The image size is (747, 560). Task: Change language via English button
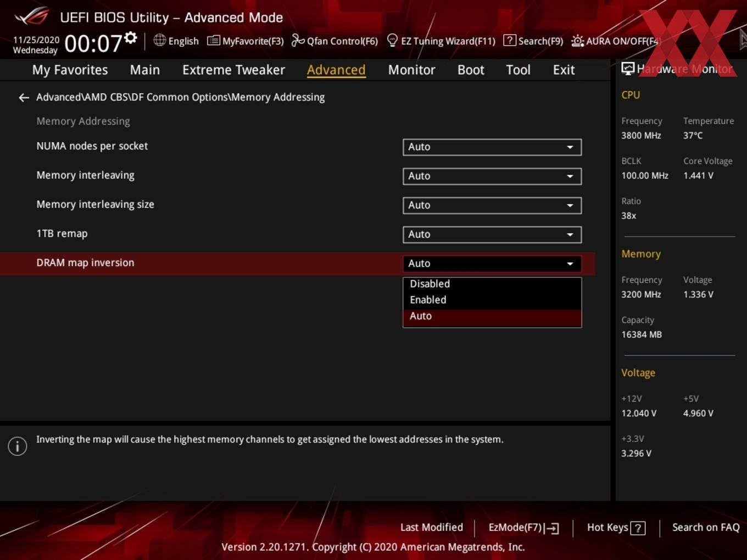[183, 41]
